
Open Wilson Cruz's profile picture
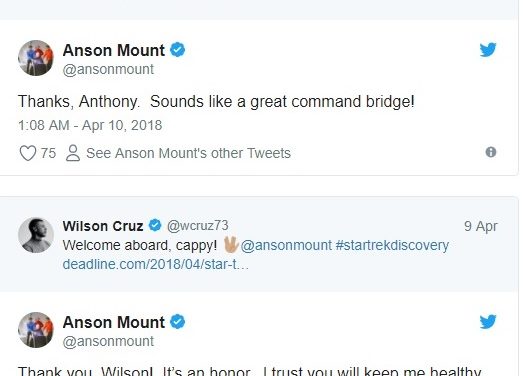(x=36, y=235)
